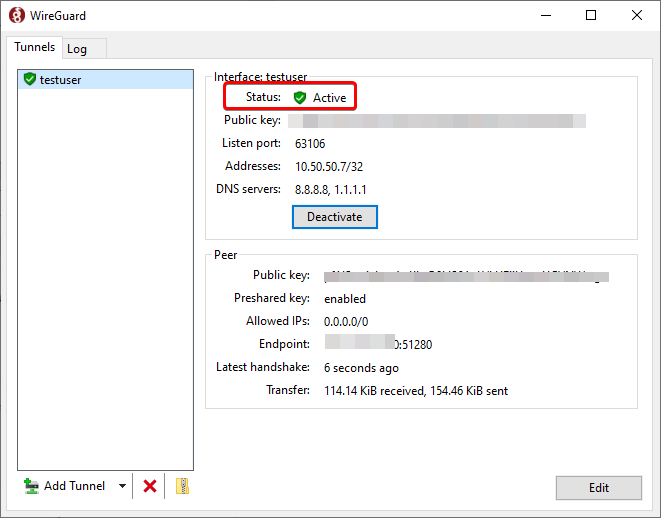Export all tunnels to zip icon
Viewport: 661px width, 518px height.
click(x=181, y=486)
